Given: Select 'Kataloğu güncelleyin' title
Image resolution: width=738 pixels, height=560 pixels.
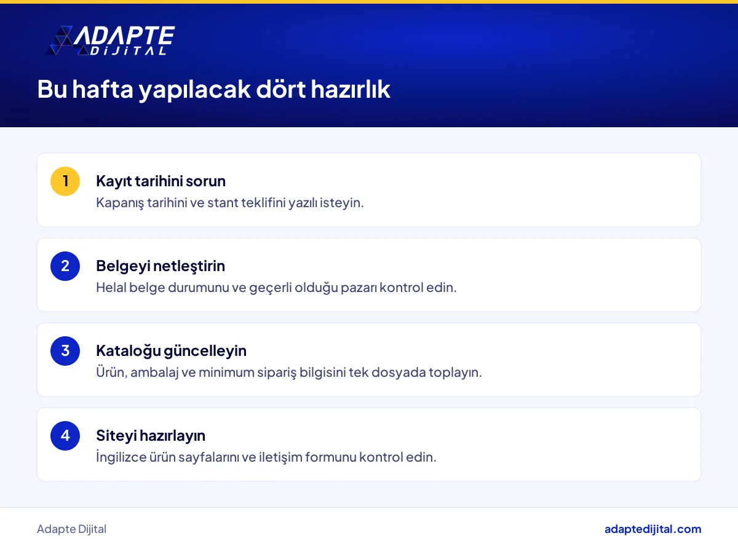Looking at the screenshot, I should click(x=172, y=351).
